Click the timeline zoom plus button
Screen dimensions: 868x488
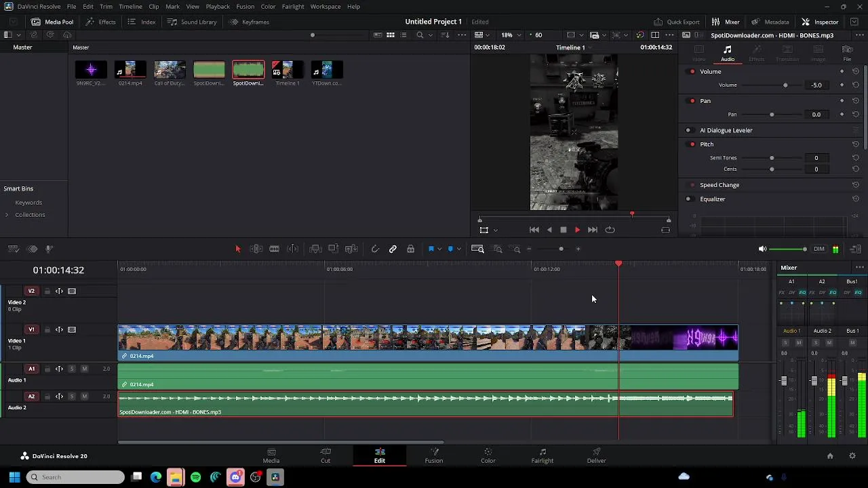point(578,249)
